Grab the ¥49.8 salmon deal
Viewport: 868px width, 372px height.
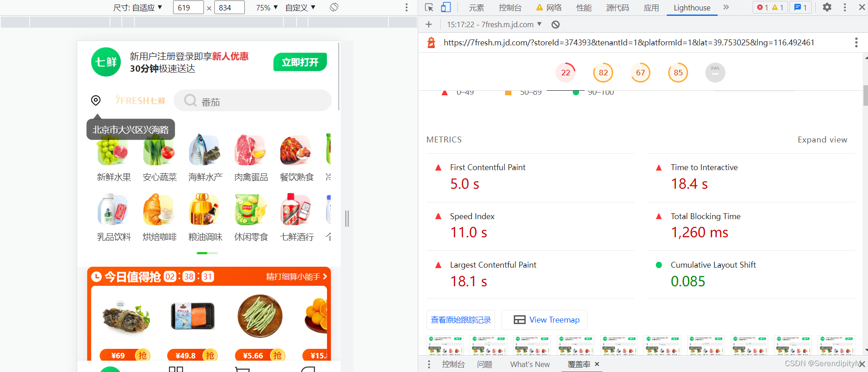(x=193, y=355)
